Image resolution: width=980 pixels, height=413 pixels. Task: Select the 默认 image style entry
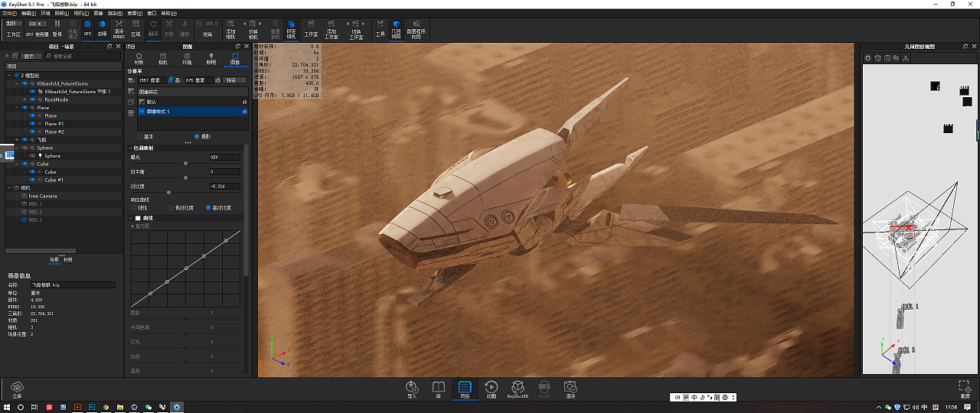point(193,102)
